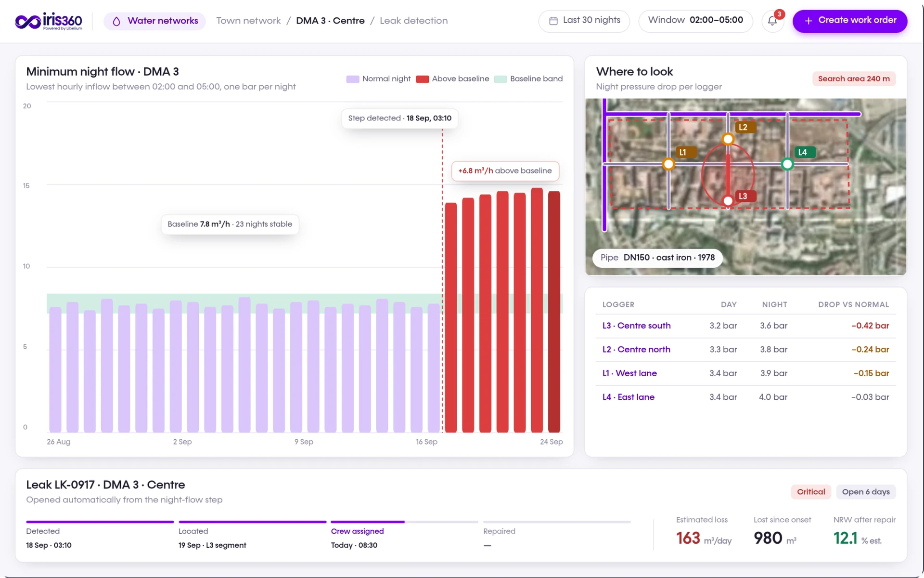Click the calendar icon in Last 30 nights
The height and width of the screenshot is (578, 924).
tap(553, 21)
